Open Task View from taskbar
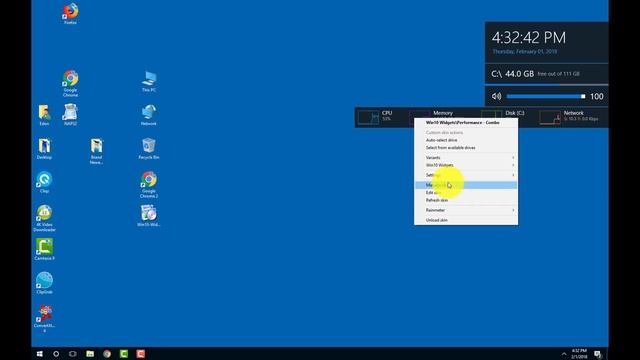Image resolution: width=640 pixels, height=360 pixels. tap(73, 353)
